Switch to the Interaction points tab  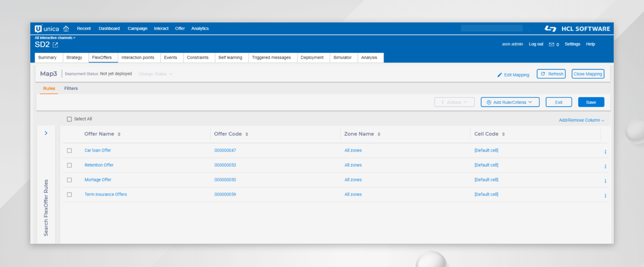click(x=138, y=57)
